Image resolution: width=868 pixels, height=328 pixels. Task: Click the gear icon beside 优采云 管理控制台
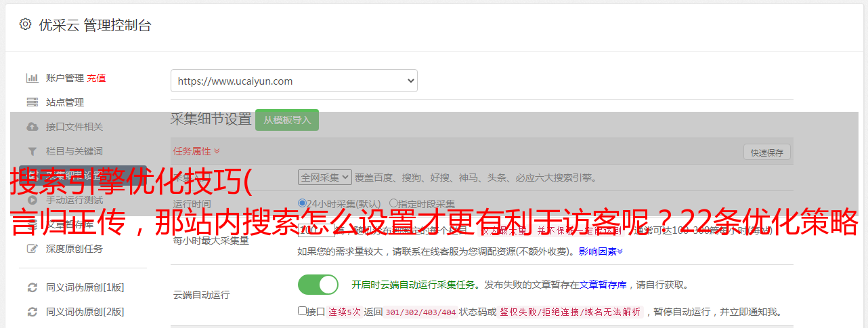pyautogui.click(x=25, y=24)
